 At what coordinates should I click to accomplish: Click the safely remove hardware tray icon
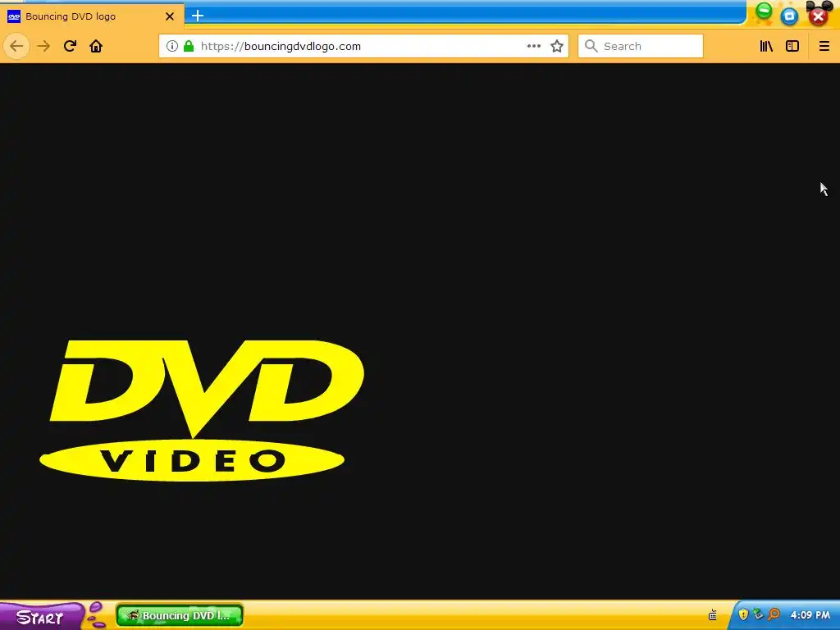758,614
